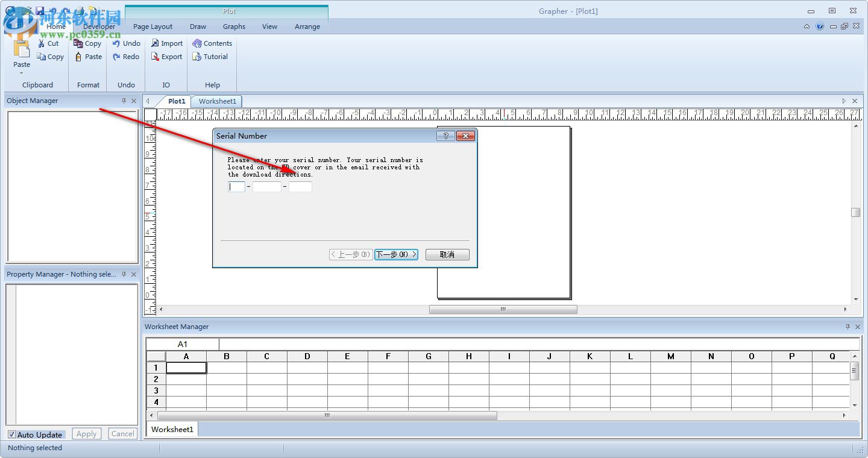This screenshot has height=458, width=868.
Task: Click the document tabs scroll-right arrow
Action: click(x=844, y=101)
